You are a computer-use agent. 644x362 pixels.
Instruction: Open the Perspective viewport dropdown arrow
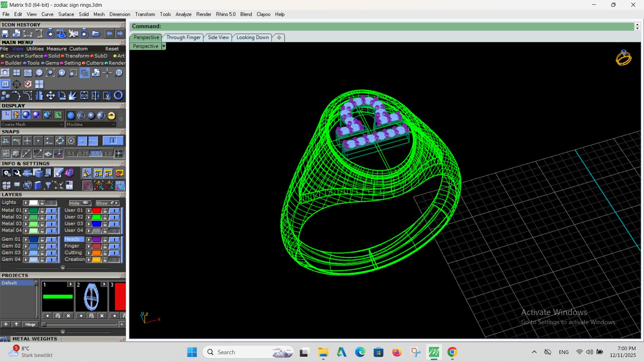tap(164, 46)
